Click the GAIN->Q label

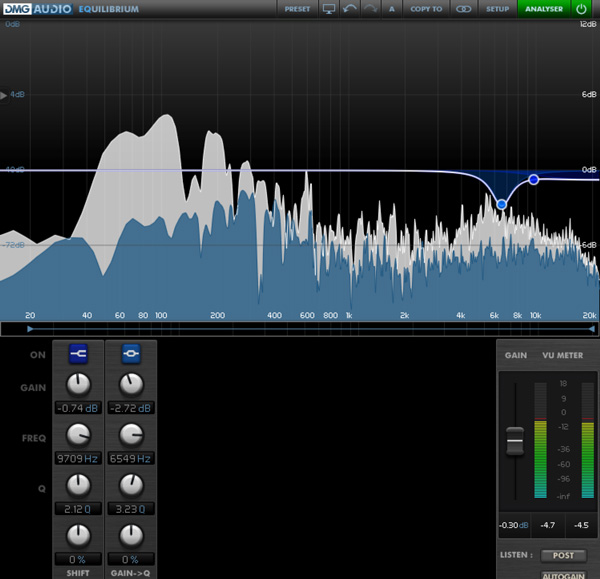coord(130,573)
